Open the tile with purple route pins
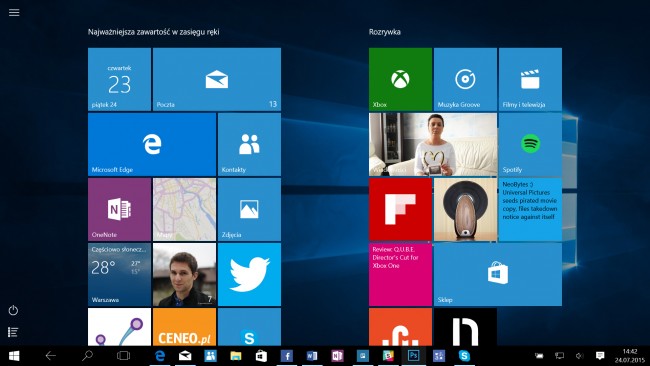Image resolution: width=650 pixels, height=366 pixels. (x=119, y=327)
